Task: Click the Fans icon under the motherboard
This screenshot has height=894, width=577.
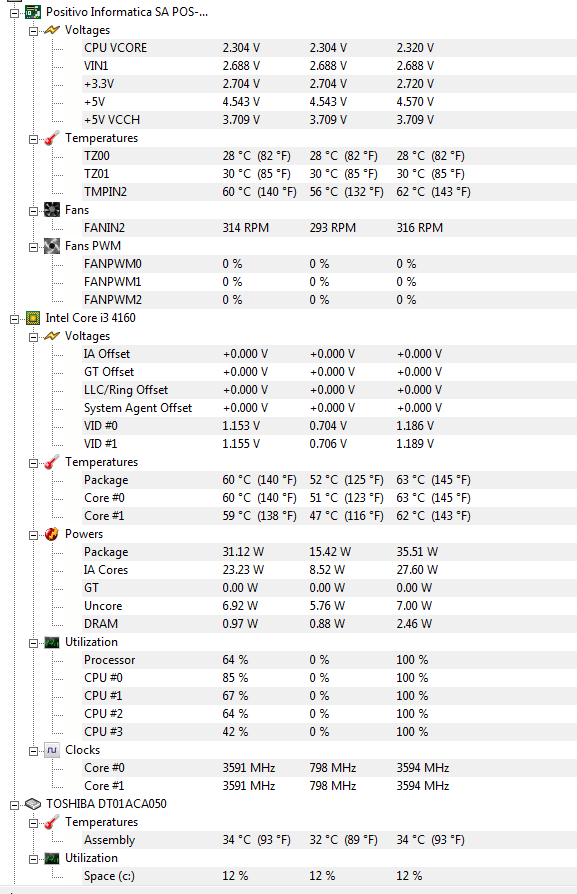Action: [52, 210]
